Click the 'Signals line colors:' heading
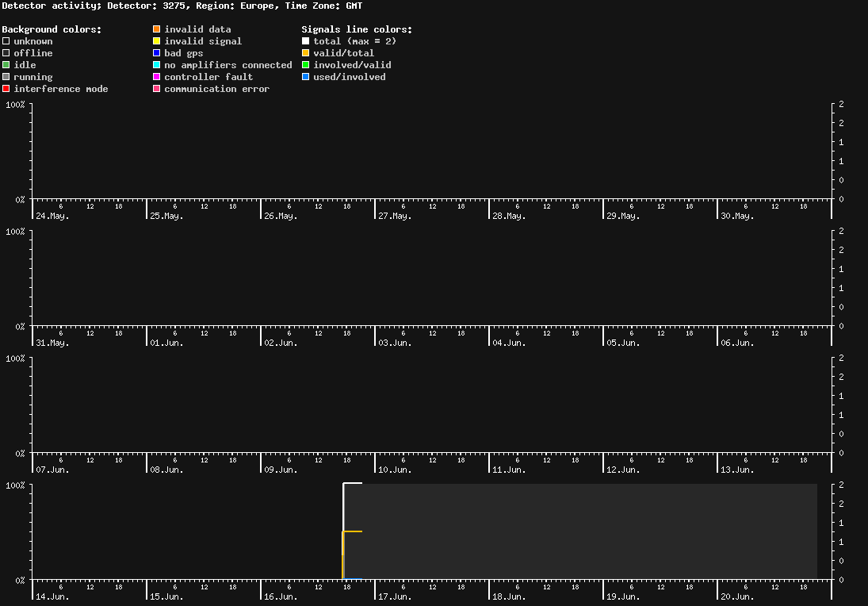The height and width of the screenshot is (606, 868). pos(357,29)
